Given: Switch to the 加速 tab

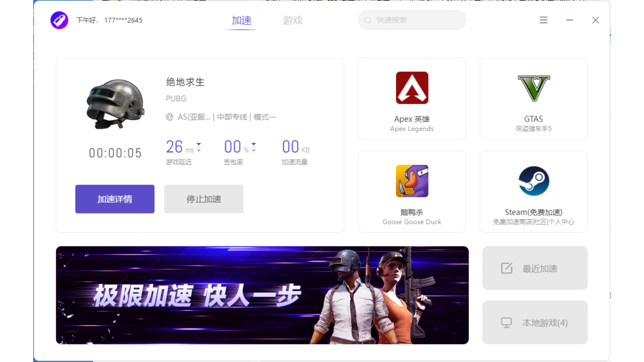Looking at the screenshot, I should [x=242, y=21].
